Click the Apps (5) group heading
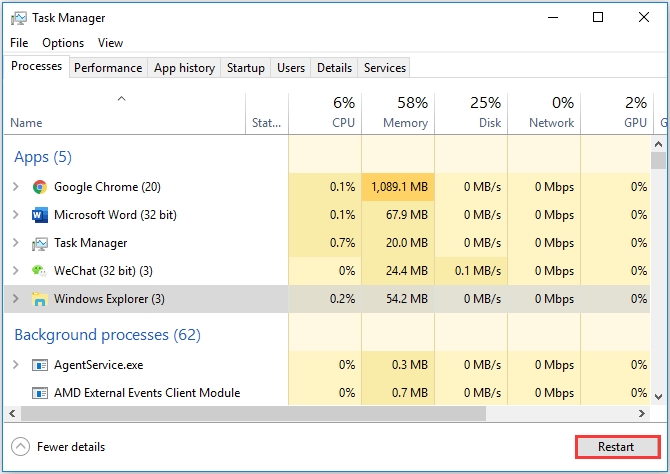 (43, 157)
